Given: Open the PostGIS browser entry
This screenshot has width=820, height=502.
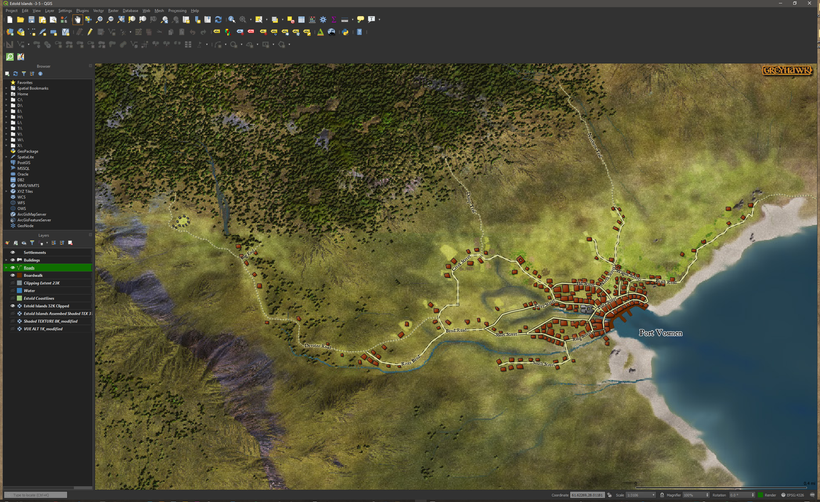Looking at the screenshot, I should (x=25, y=162).
